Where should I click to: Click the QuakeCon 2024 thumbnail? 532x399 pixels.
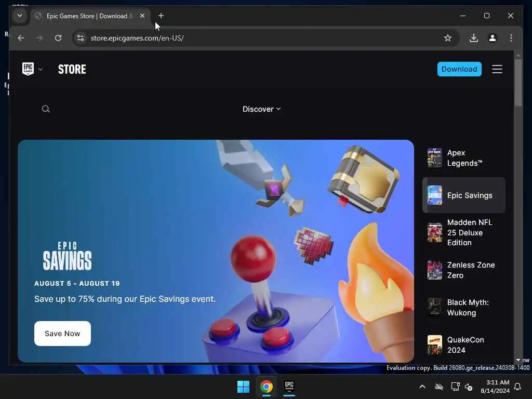[x=435, y=345]
